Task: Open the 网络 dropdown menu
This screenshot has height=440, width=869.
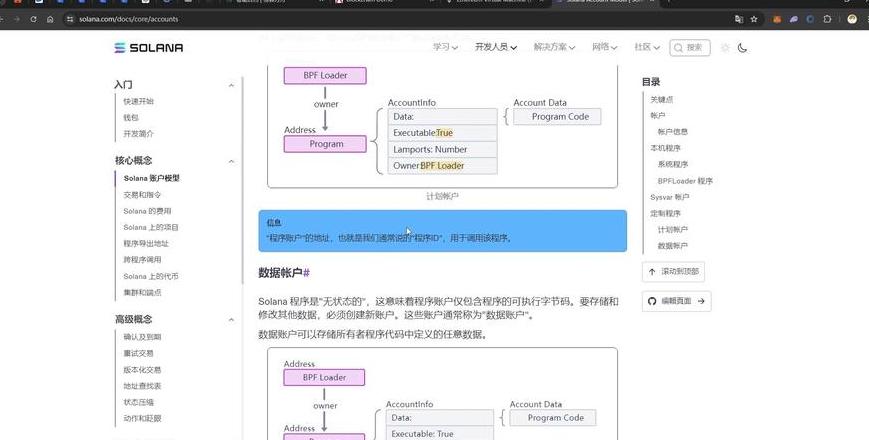Action: tap(604, 47)
